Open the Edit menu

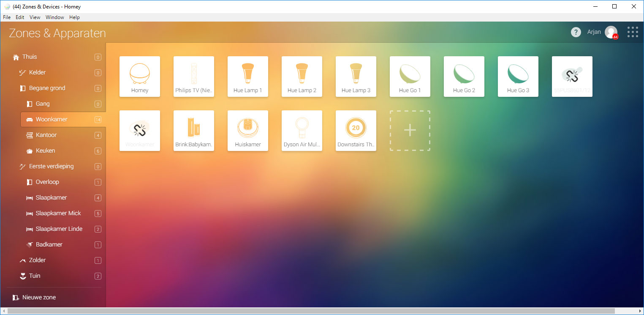pos(20,17)
